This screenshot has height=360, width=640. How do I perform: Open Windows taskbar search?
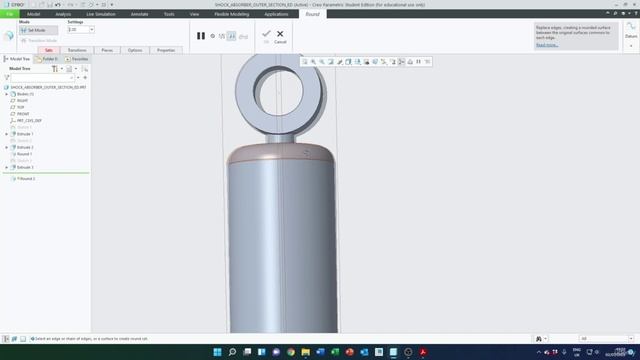pos(232,352)
